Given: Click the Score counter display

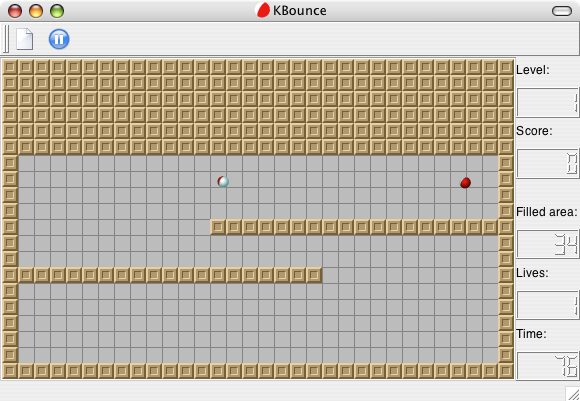Looking at the screenshot, I should coord(547,164).
